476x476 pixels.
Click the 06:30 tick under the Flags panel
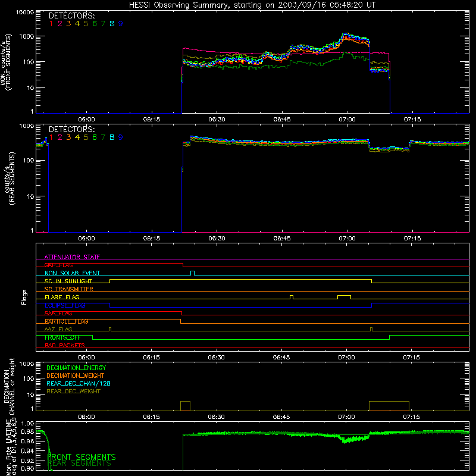click(217, 358)
